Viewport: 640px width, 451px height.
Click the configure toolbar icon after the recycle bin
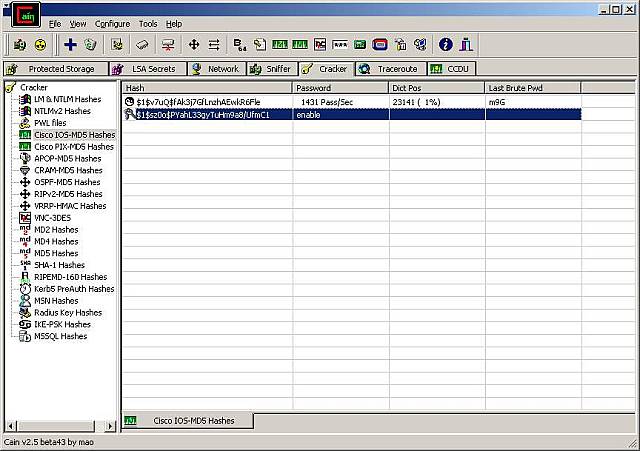117,44
